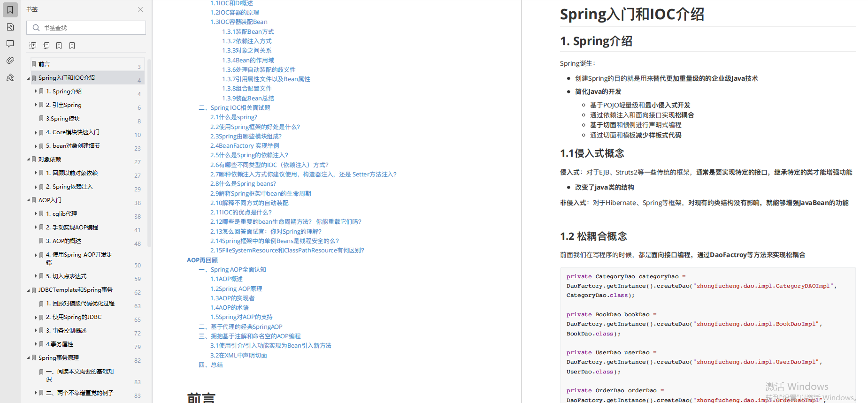Image resolution: width=868 pixels, height=403 pixels.
Task: Open the 1.3.4Bean的作用域 link
Action: pos(248,61)
